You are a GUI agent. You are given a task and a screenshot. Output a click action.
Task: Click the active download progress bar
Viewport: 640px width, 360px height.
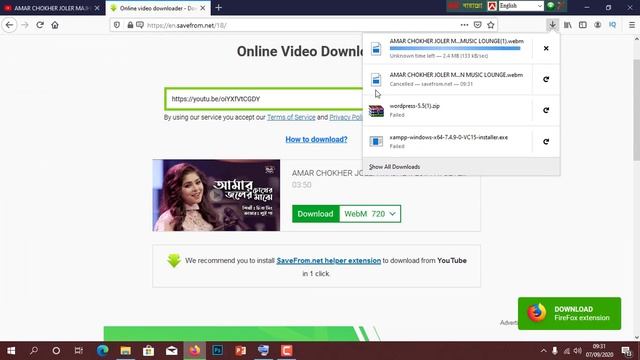click(455, 48)
